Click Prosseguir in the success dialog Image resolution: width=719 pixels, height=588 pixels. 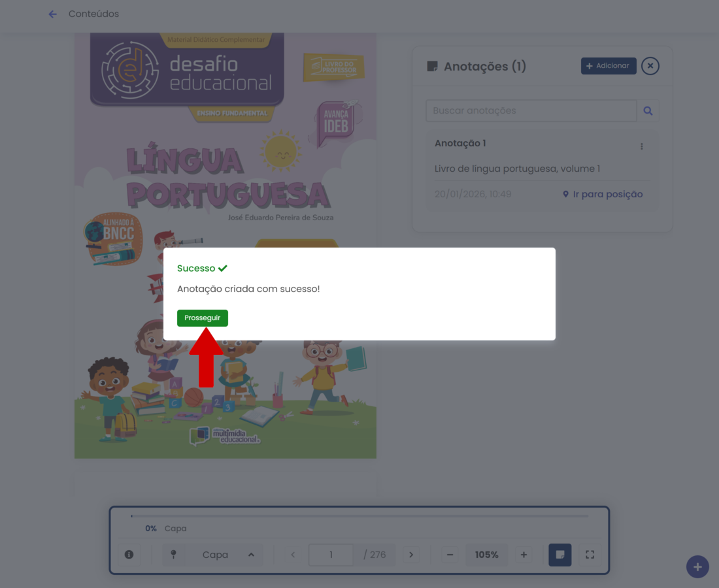pos(202,318)
